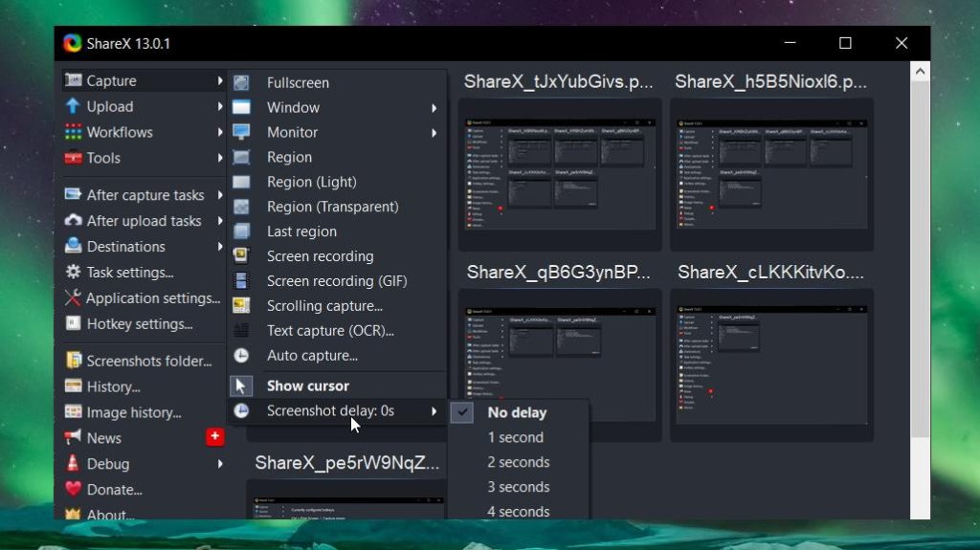Click the Task settings gear icon
Screen dimensions: 980x550
(x=73, y=273)
